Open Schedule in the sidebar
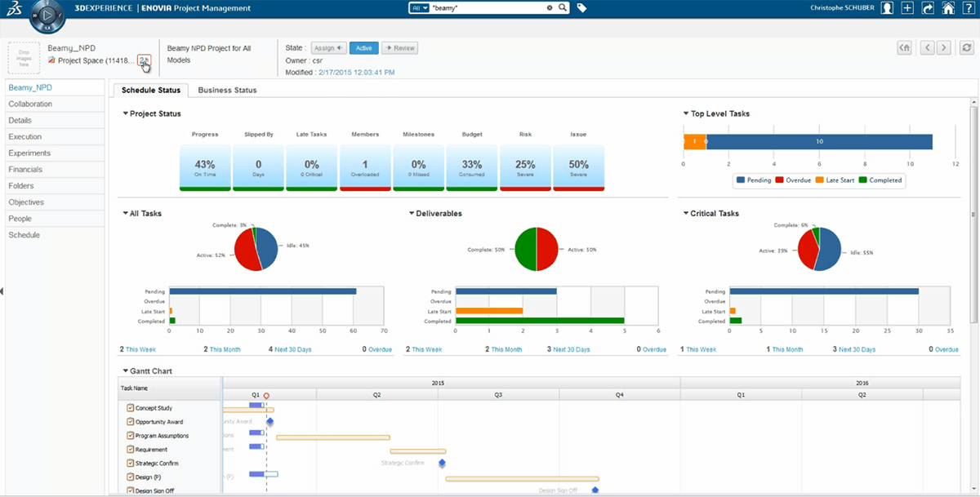The height and width of the screenshot is (497, 980). coord(54,234)
